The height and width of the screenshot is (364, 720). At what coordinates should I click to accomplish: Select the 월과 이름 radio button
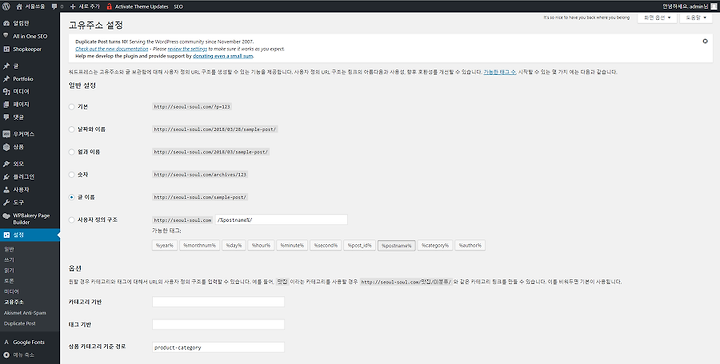coord(72,152)
